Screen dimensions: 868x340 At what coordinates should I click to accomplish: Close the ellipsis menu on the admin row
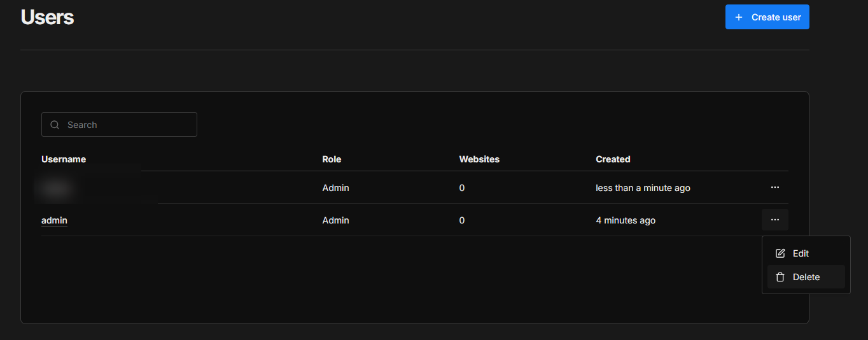coord(774,220)
